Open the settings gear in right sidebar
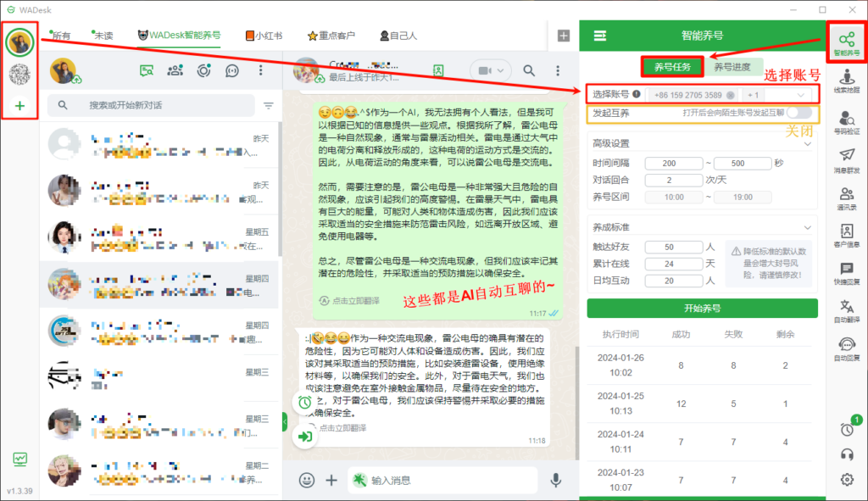The image size is (868, 501). 847,480
